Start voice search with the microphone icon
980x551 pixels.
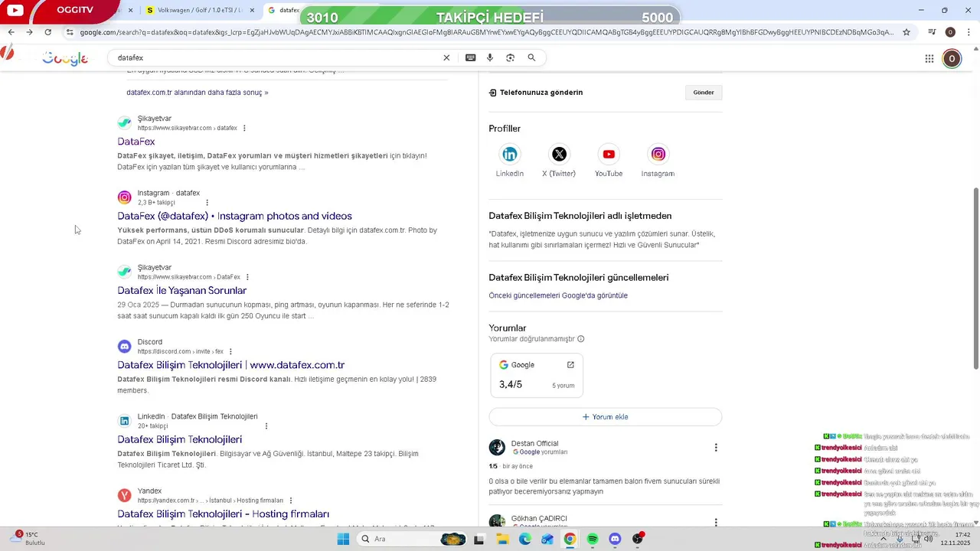(x=490, y=57)
